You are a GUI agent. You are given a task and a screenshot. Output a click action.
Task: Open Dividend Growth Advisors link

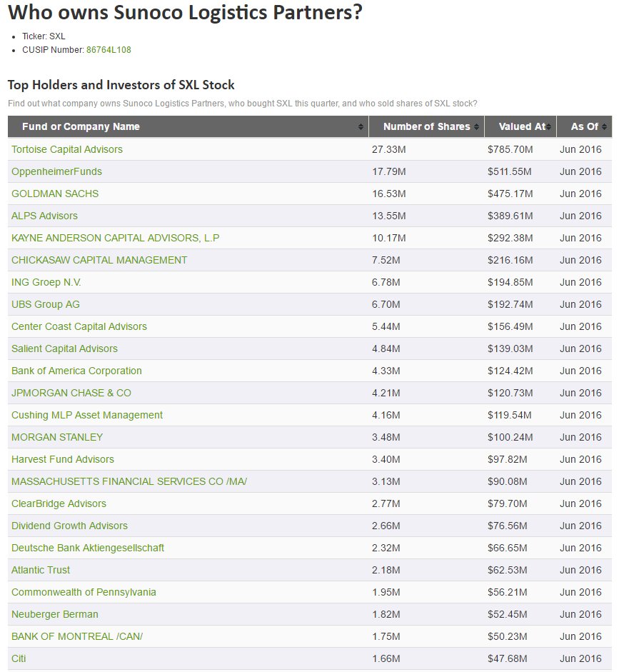69,526
